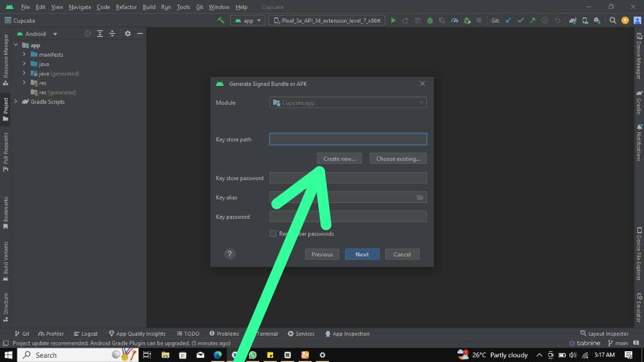Open the Gradle side panel

point(639,102)
